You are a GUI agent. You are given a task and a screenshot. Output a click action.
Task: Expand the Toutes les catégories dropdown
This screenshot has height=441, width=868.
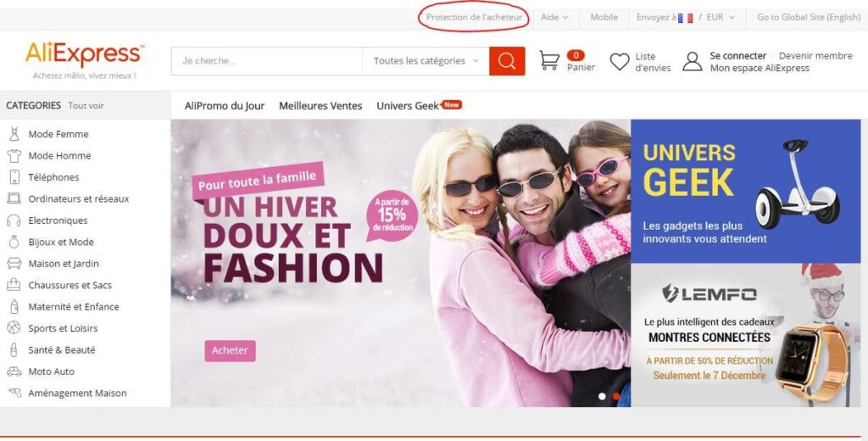tap(426, 61)
